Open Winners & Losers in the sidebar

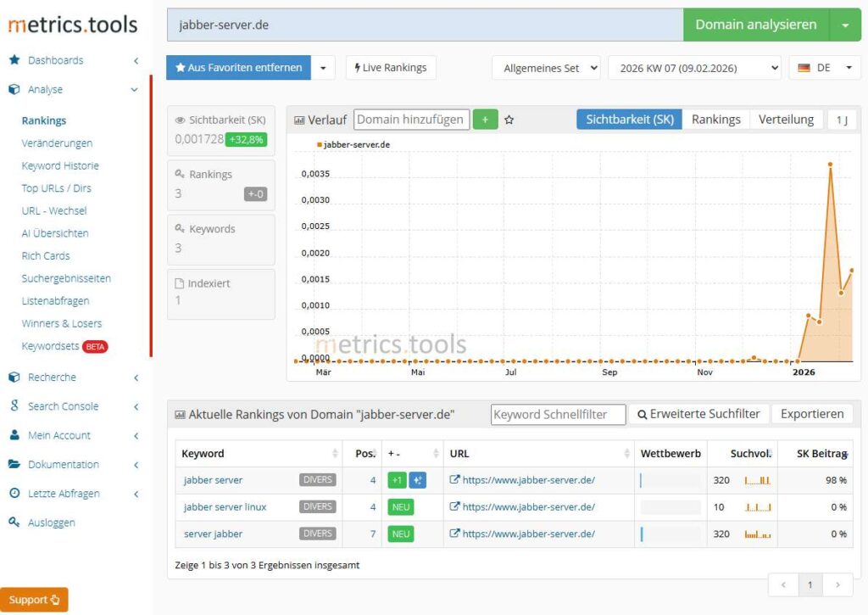pos(64,323)
